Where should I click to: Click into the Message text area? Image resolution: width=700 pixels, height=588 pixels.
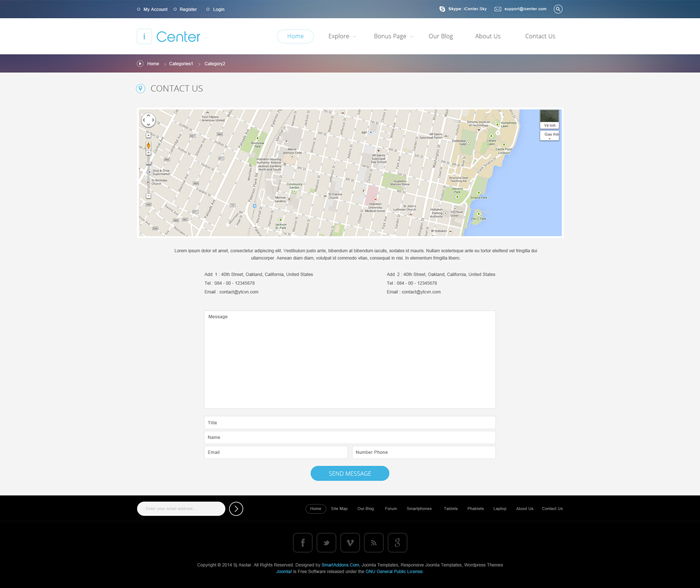349,360
